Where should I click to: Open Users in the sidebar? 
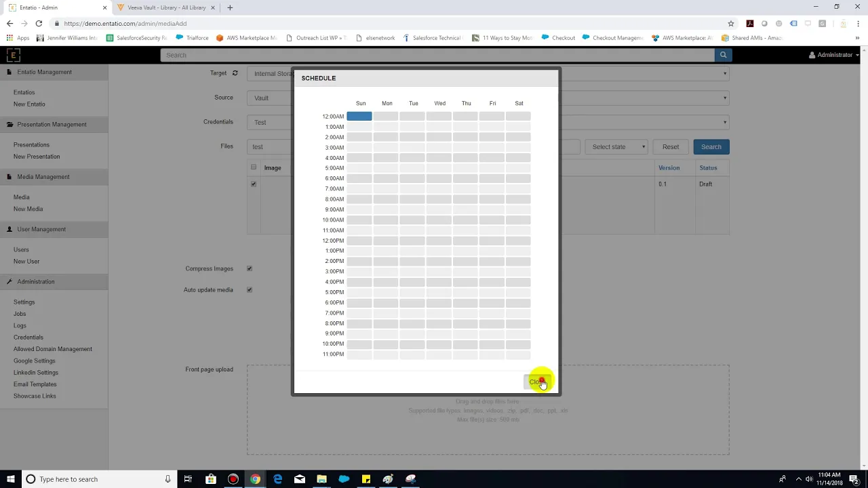(x=21, y=249)
